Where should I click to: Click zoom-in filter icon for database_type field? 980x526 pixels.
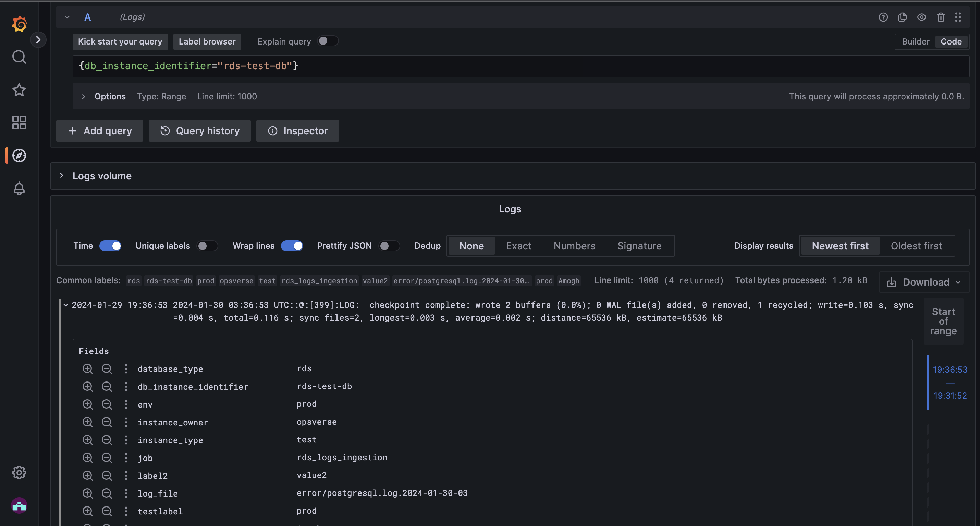(x=87, y=368)
